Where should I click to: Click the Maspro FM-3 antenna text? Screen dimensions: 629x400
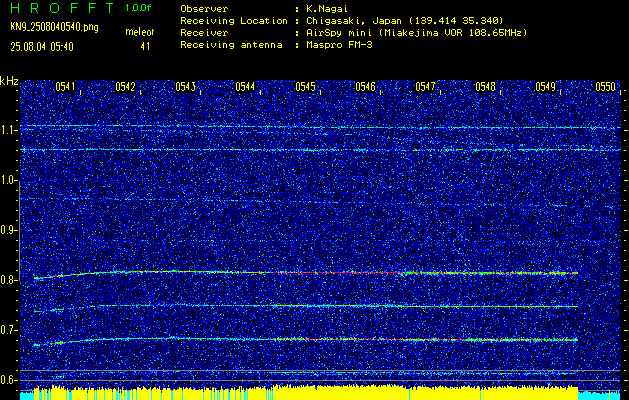point(339,45)
